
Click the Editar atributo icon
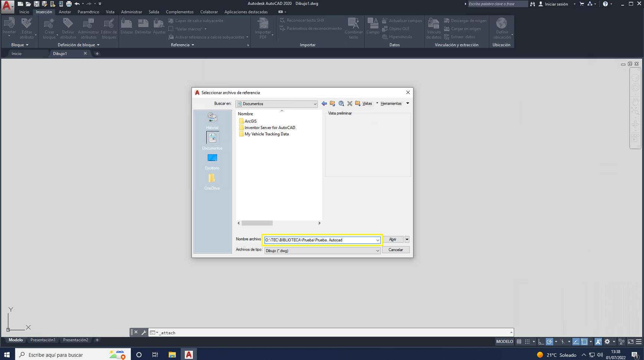tap(27, 23)
